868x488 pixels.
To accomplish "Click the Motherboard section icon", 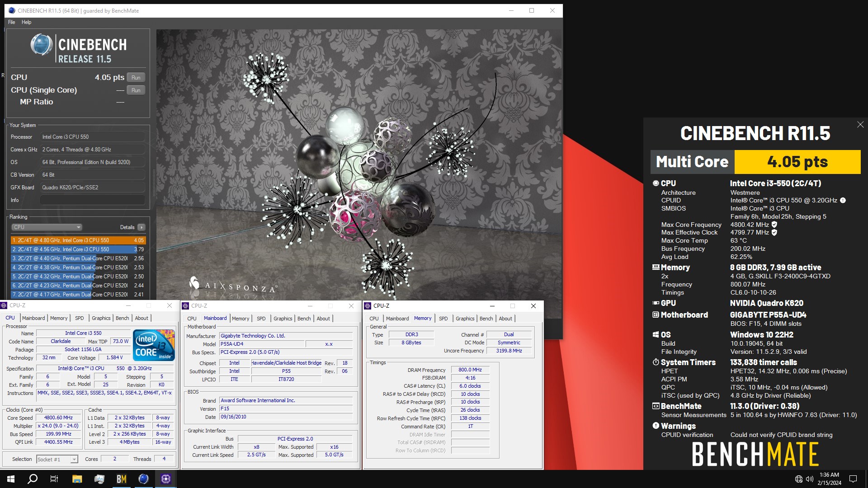I will pos(656,314).
